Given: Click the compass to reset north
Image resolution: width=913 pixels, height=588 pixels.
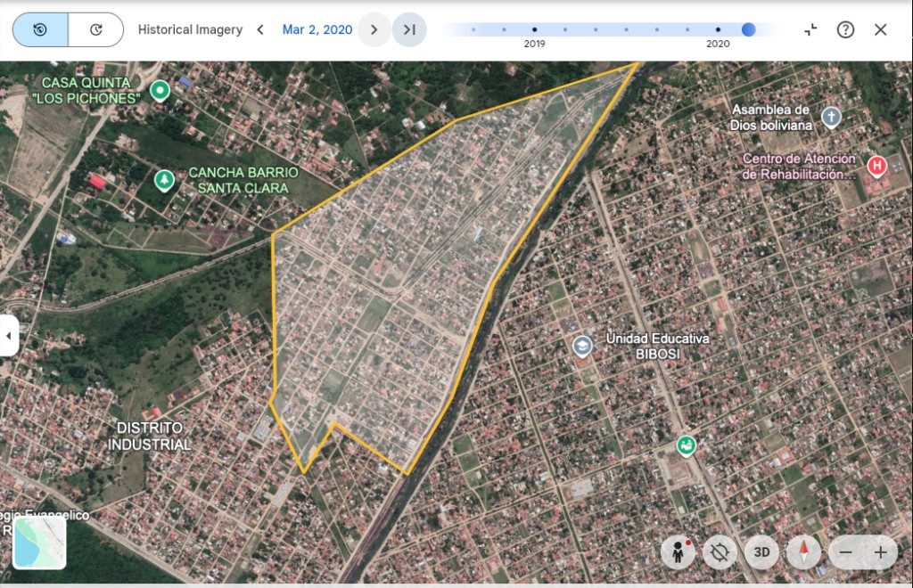Looking at the screenshot, I should pyautogui.click(x=803, y=552).
